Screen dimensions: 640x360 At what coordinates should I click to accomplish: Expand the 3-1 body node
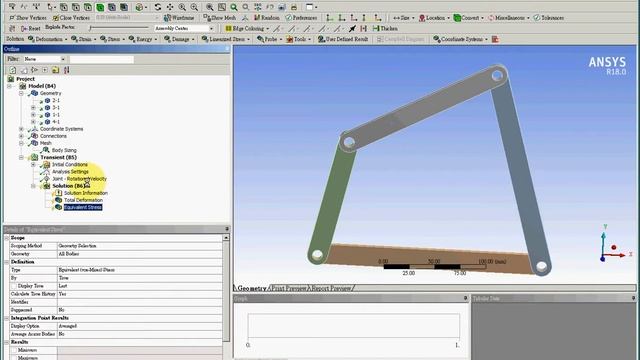point(33,108)
